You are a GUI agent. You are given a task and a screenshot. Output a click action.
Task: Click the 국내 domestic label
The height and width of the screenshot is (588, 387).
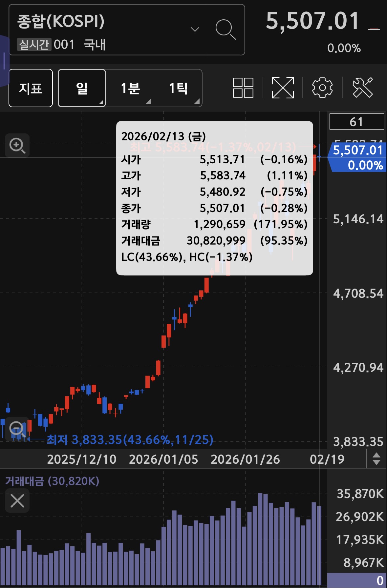click(x=95, y=44)
